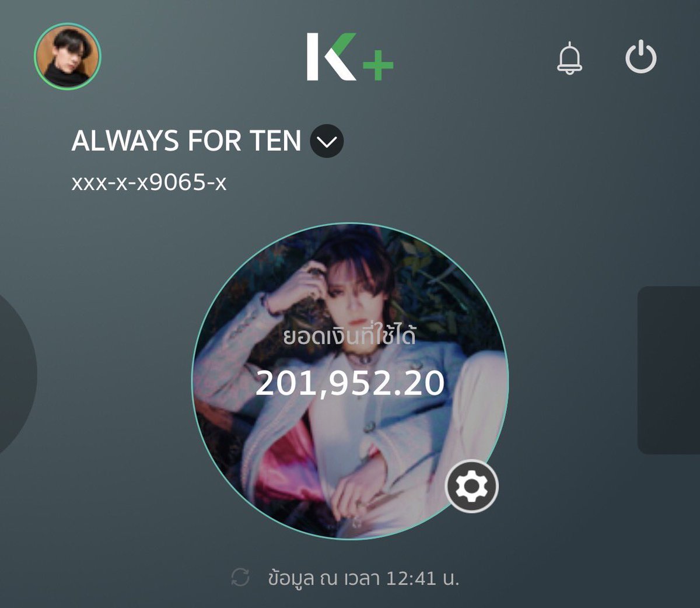Tap the ข้อมูล ณ เวลา timestamp text

coord(323,578)
